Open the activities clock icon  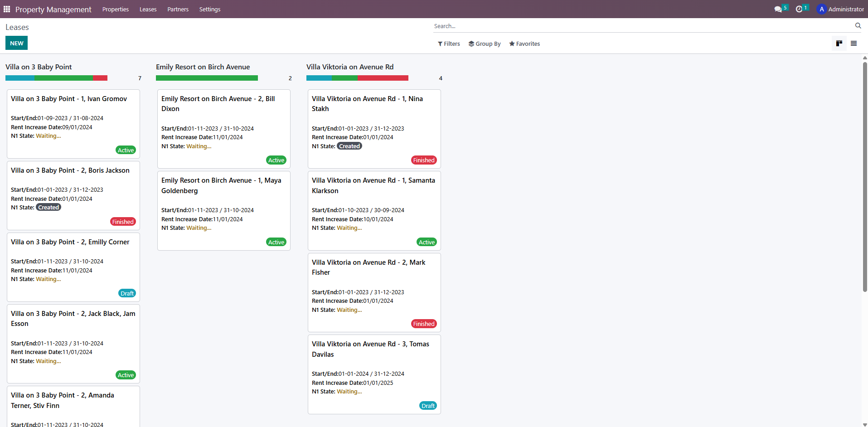(799, 9)
